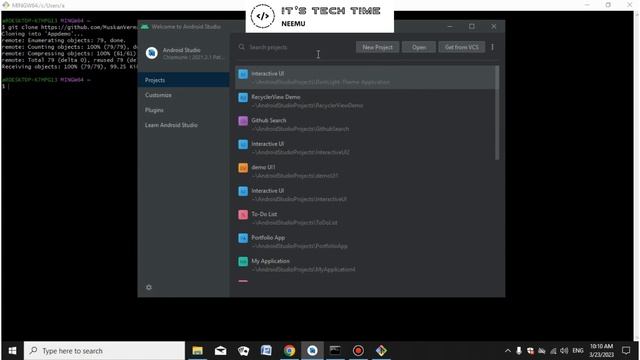Focus the Search projects field
The height and width of the screenshot is (360, 640).
tap(294, 47)
